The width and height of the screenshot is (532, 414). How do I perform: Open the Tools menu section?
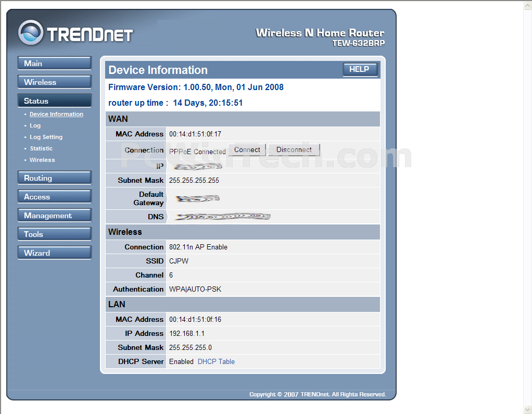(x=55, y=234)
